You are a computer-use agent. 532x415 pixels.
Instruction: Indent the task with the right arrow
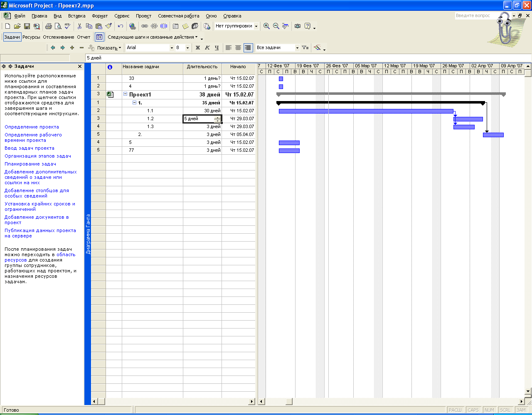click(62, 48)
